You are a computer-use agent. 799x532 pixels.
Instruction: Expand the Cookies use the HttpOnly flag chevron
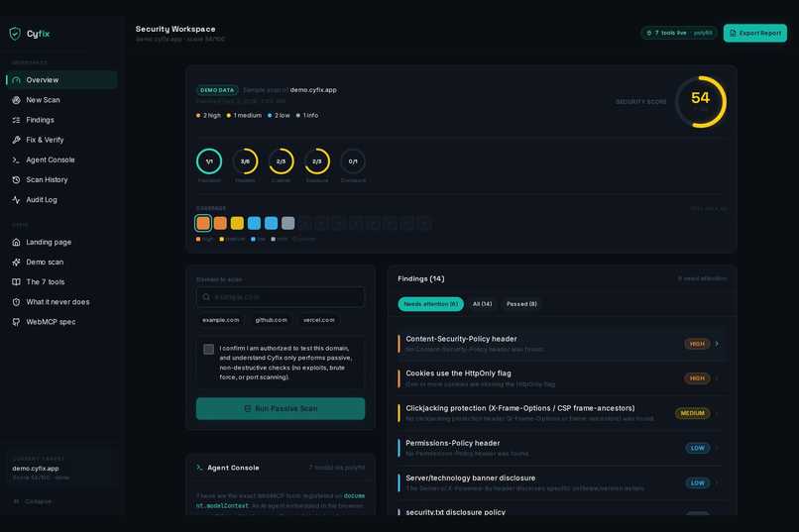pos(717,378)
